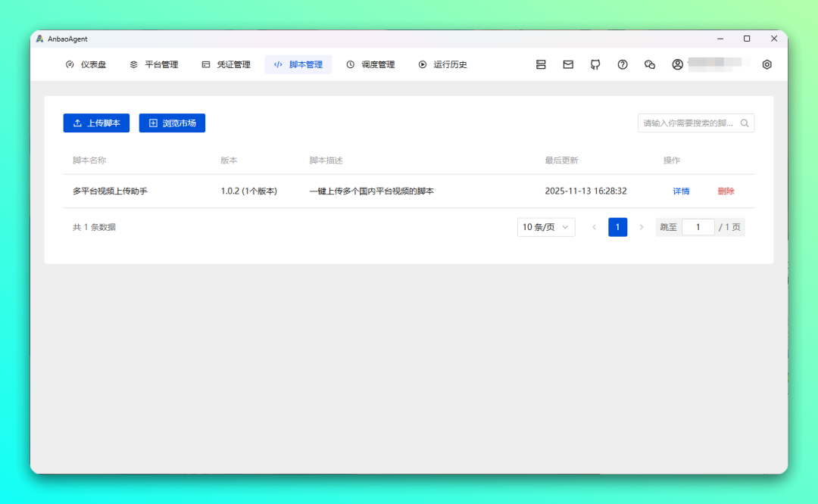Click the script search input field
818x504 pixels.
click(x=688, y=123)
